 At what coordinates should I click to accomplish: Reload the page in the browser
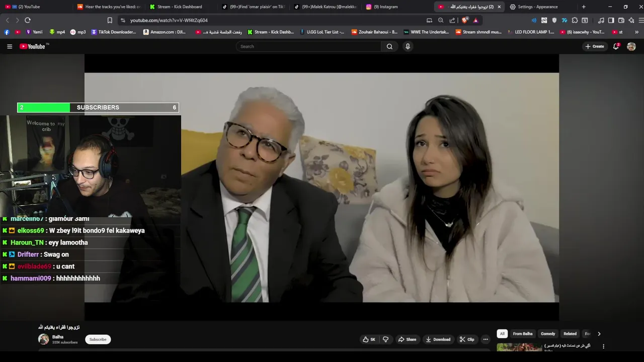coord(28,20)
